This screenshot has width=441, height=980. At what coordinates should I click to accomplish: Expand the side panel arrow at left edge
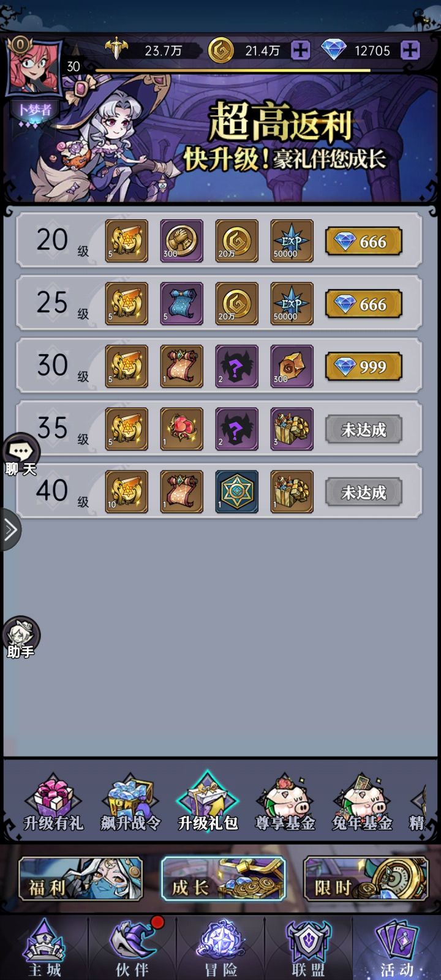(x=10, y=530)
